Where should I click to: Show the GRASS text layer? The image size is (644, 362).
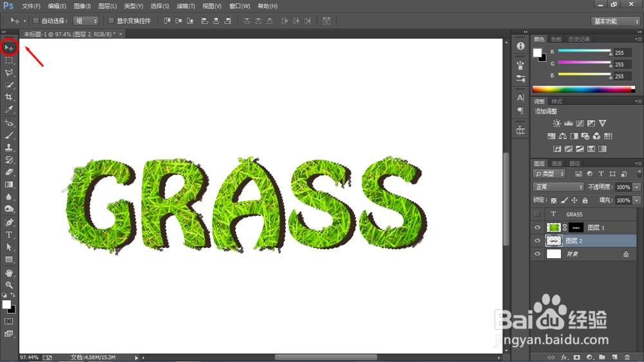coord(537,214)
